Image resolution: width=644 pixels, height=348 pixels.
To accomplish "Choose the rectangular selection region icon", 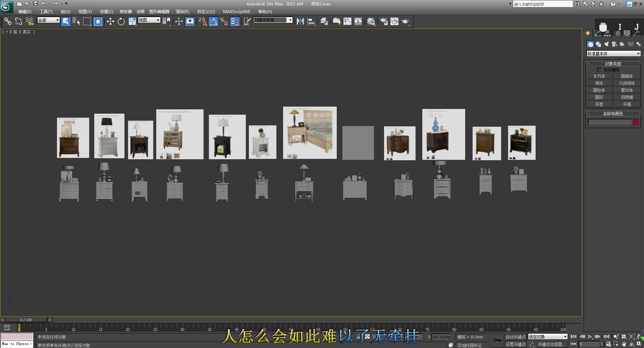I will 87,21.
